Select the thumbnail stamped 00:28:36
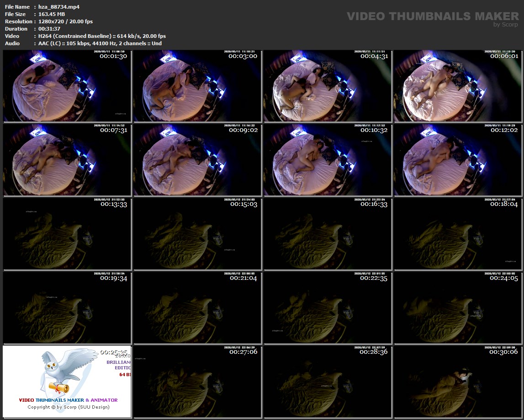Viewport: 524px width, 420px height. point(328,382)
